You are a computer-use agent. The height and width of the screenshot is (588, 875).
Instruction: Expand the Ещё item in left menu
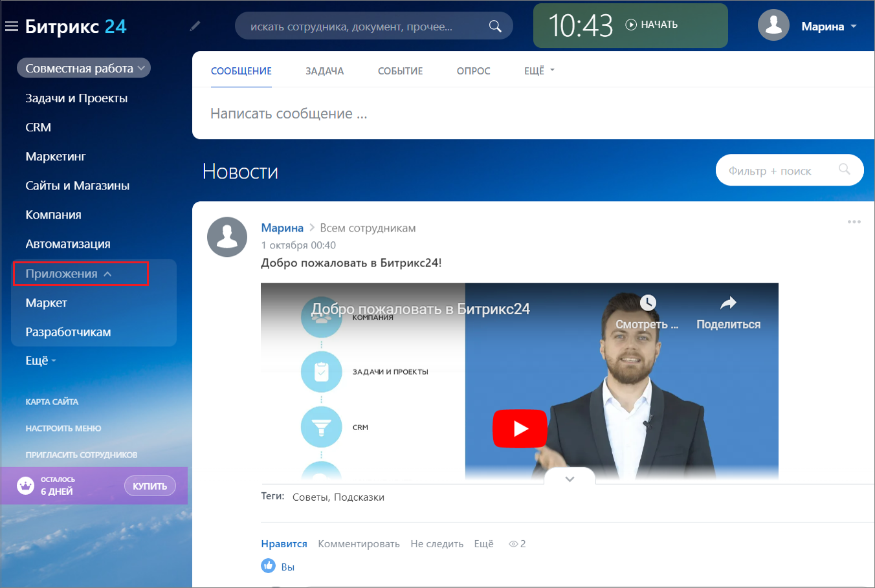(41, 360)
